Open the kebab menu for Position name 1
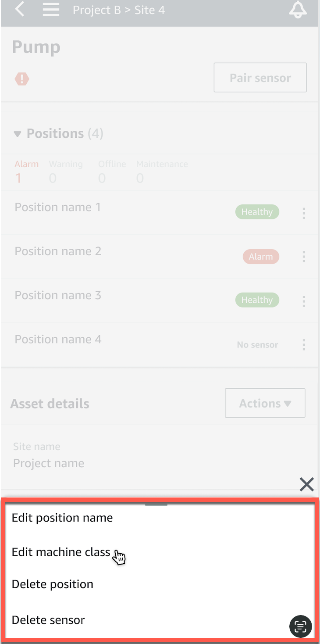 pyautogui.click(x=304, y=212)
